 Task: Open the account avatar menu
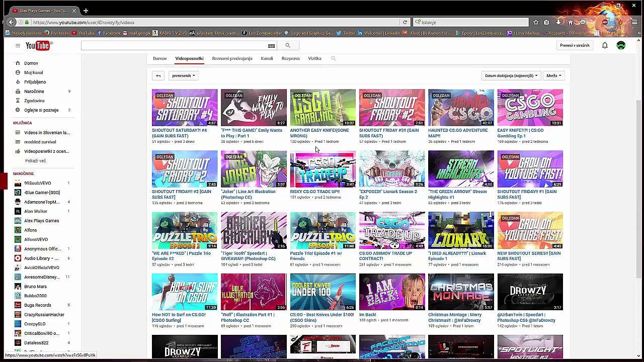coord(621,46)
